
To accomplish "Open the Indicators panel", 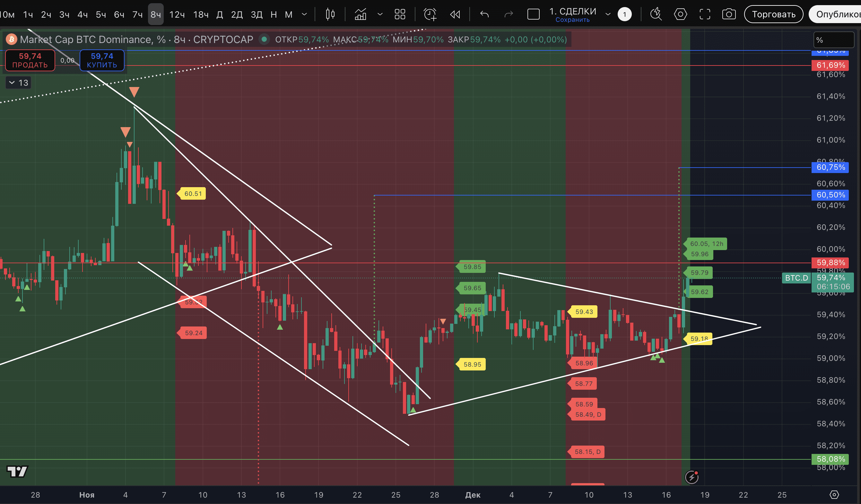I will coord(361,14).
